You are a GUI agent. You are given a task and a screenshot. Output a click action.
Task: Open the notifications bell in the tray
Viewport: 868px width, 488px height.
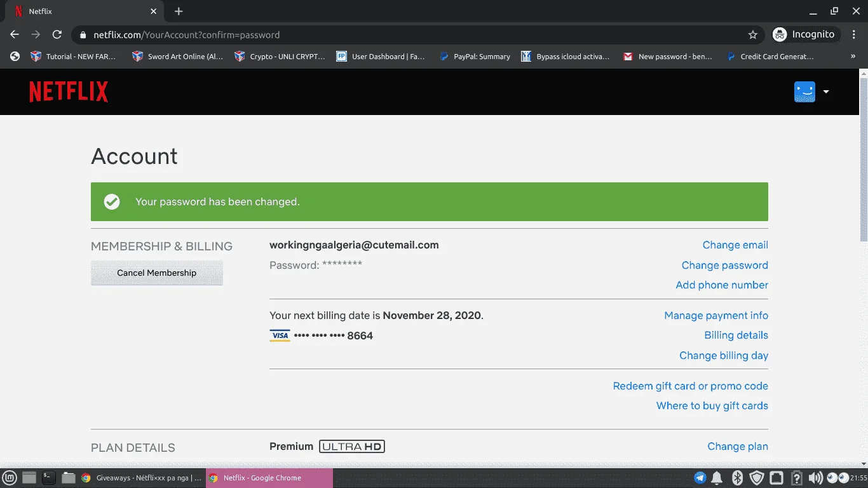717,478
